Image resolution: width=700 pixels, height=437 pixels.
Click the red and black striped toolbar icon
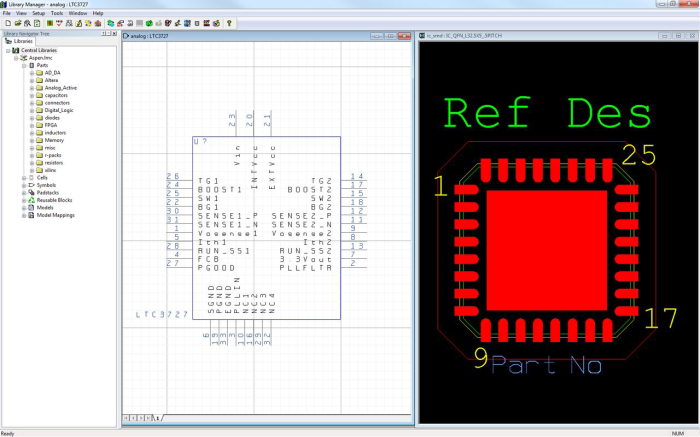tap(207, 23)
